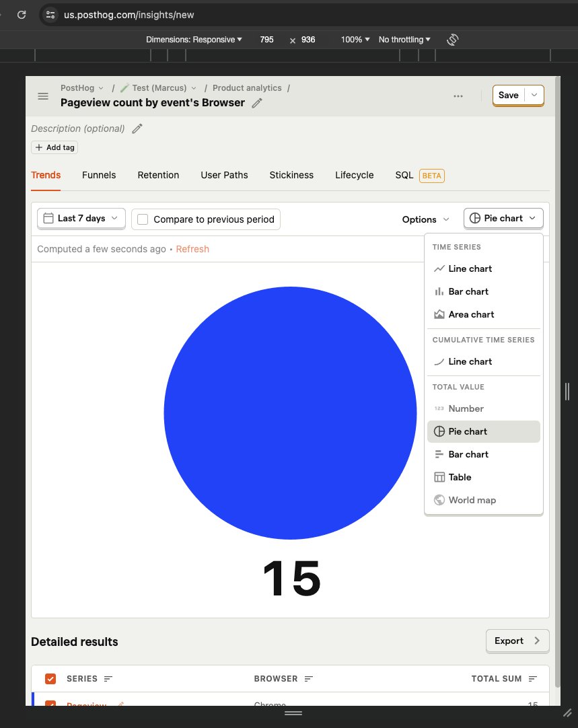The width and height of the screenshot is (578, 728).
Task: Select Line chart under Time Series
Action: point(483,269)
